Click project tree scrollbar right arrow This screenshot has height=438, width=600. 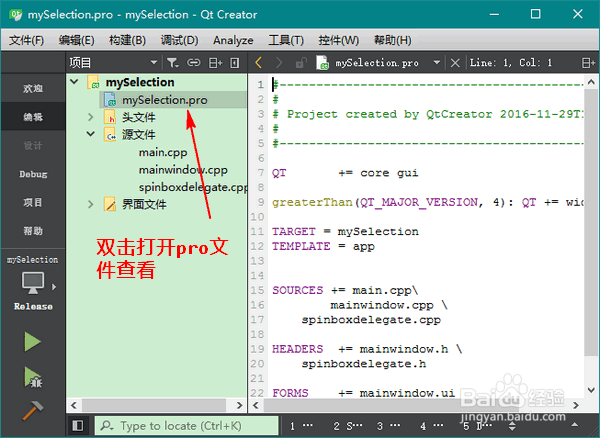(240, 405)
